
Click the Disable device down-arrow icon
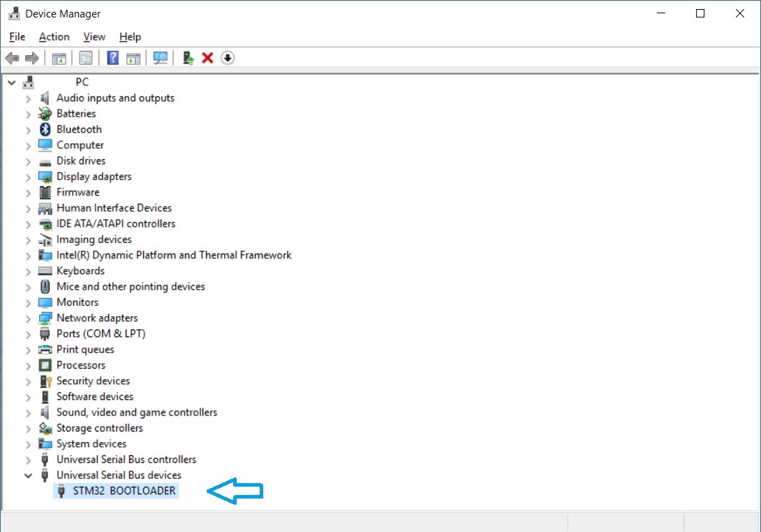(228, 58)
